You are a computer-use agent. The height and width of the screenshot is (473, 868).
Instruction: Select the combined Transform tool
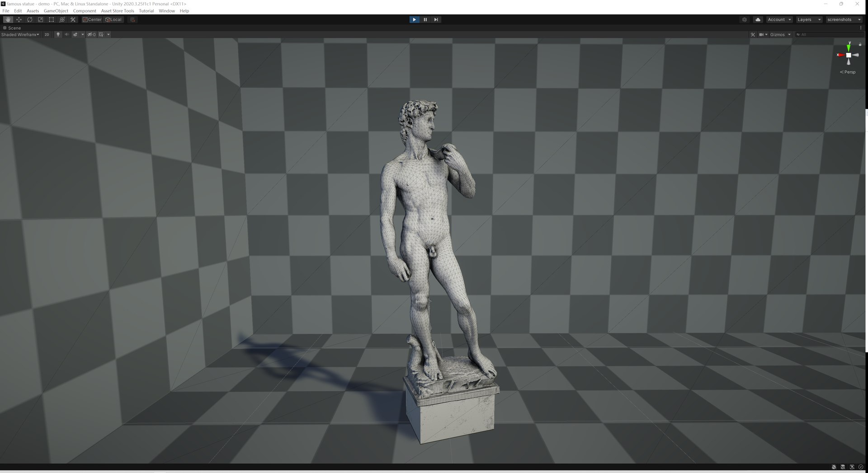[62, 19]
